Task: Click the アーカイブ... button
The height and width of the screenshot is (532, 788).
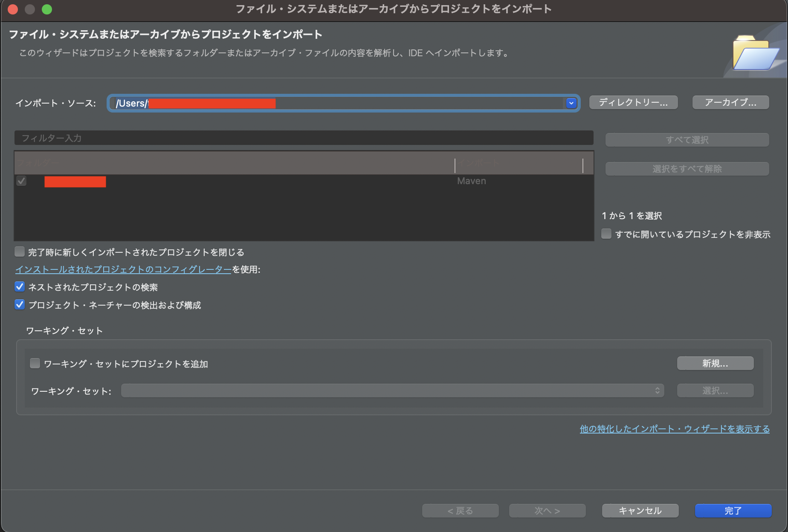Action: coord(730,102)
